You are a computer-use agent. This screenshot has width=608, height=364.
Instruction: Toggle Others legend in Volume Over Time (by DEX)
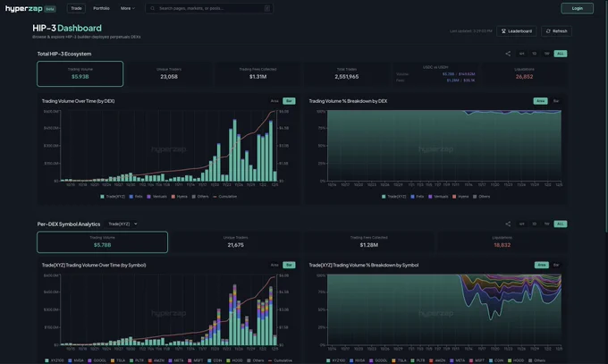pos(200,197)
